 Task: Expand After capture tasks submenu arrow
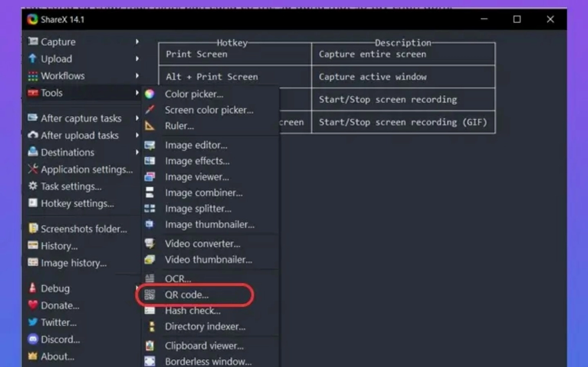(137, 118)
